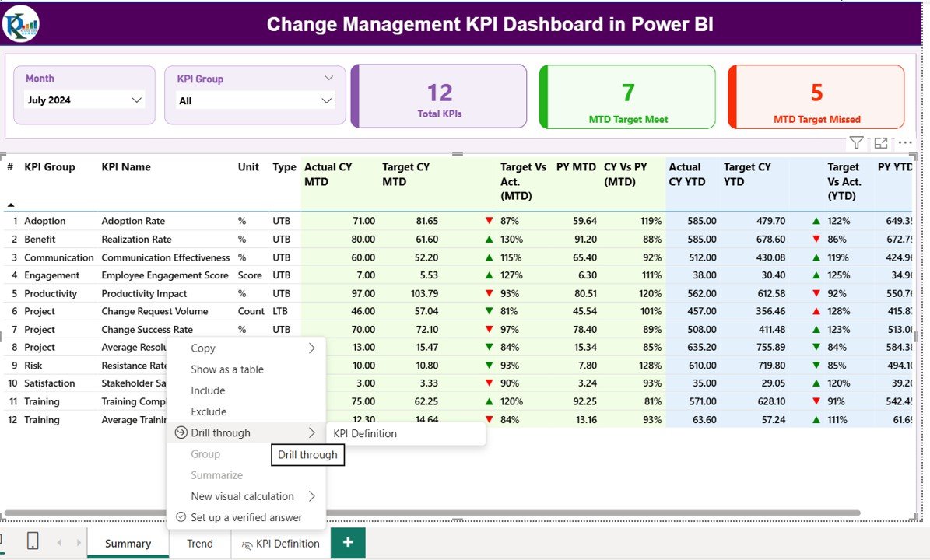Image resolution: width=930 pixels, height=560 pixels.
Task: Expand the KPI Group slicer header chevron
Action: pyautogui.click(x=328, y=79)
